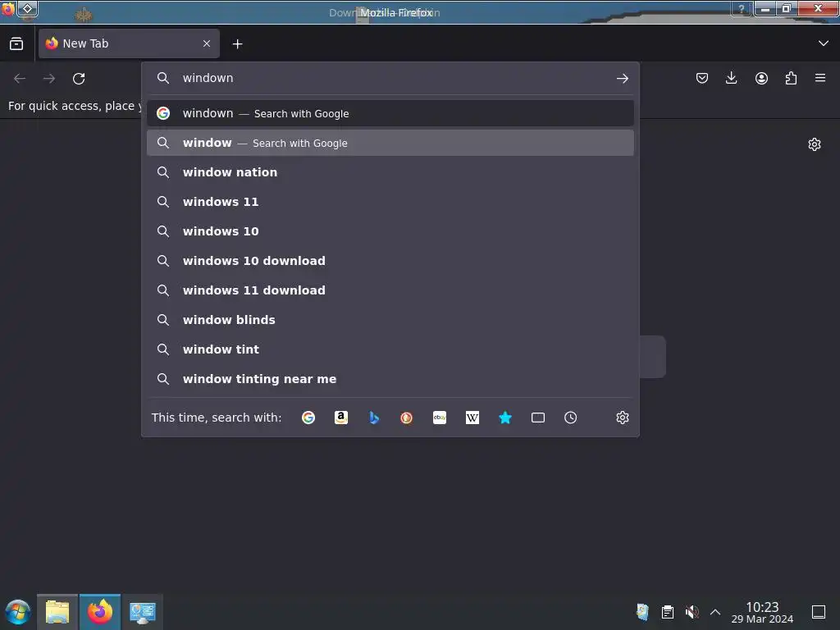Open search settings gear in dropdown
This screenshot has width=840, height=630.
[622, 418]
